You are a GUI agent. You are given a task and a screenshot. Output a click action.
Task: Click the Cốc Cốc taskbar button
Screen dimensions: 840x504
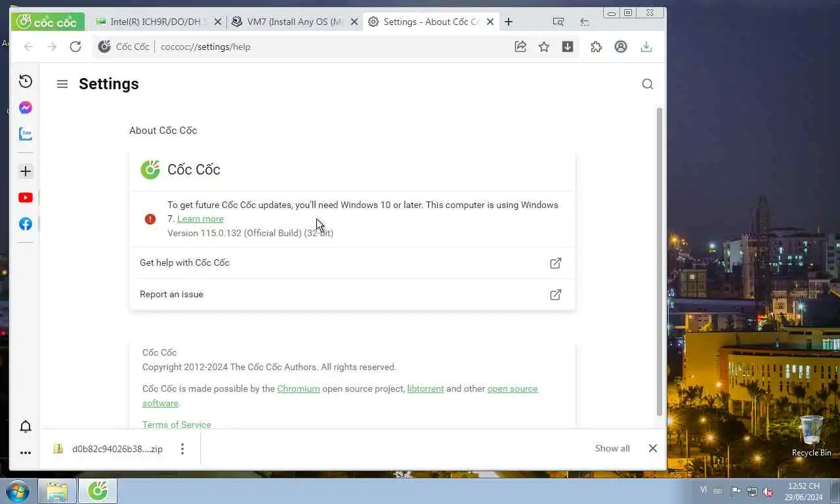pyautogui.click(x=98, y=491)
